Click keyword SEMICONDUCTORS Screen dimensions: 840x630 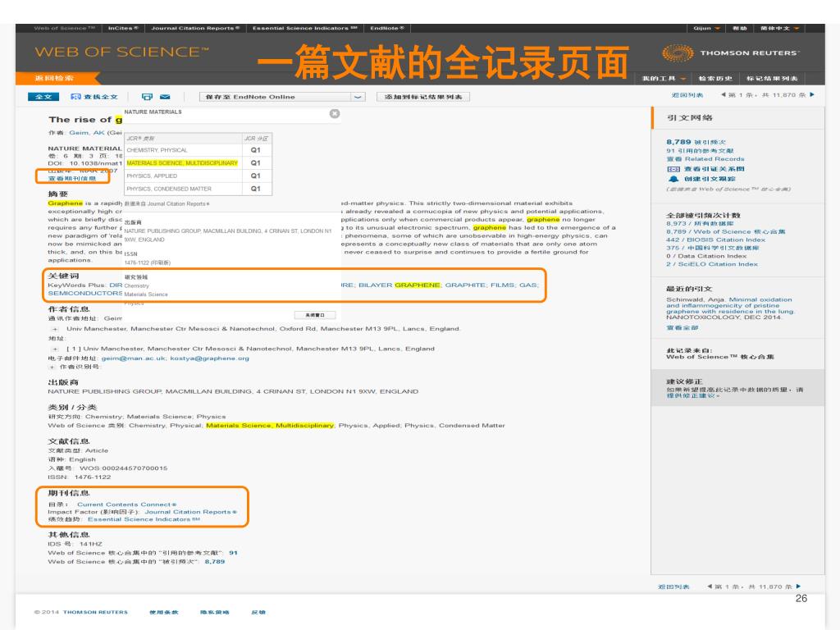click(x=85, y=294)
